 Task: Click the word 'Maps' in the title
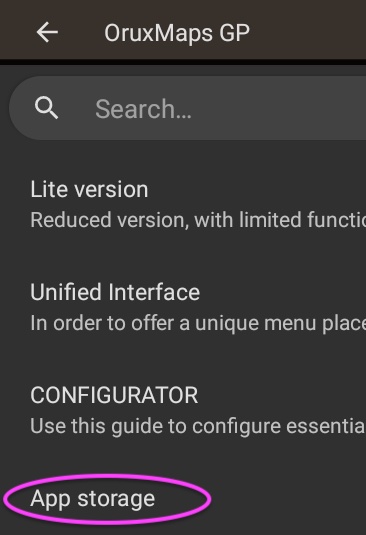tap(184, 33)
